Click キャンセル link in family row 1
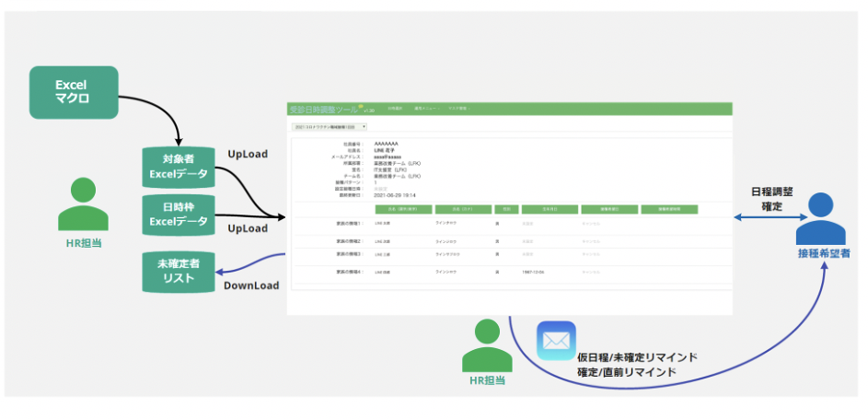The image size is (868, 419). [x=590, y=223]
